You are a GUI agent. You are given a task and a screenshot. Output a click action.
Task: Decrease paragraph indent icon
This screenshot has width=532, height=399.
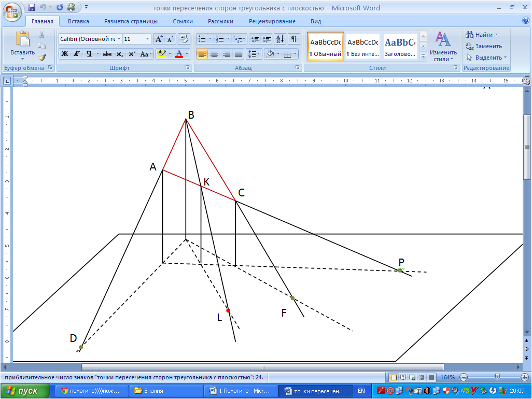pos(255,39)
